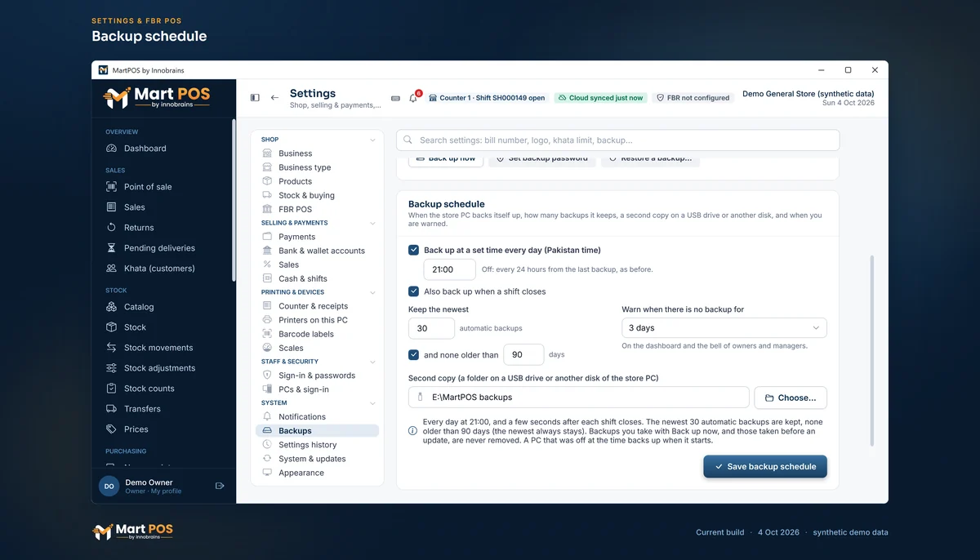Open Warn when no backup dropdown
This screenshot has width=980, height=560.
tap(724, 328)
